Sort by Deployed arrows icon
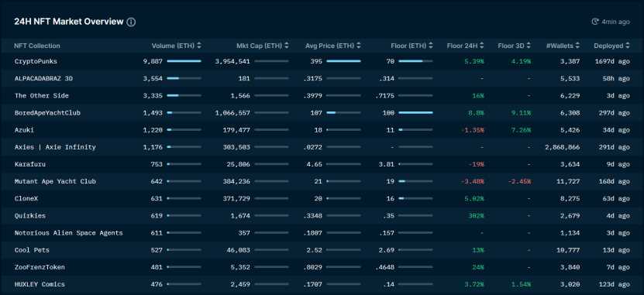 (x=628, y=46)
